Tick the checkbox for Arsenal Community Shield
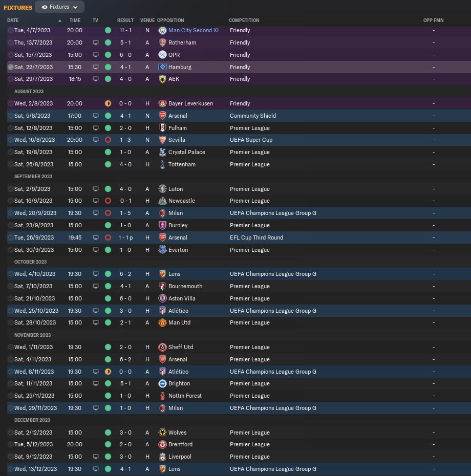This screenshot has height=476, width=471. tap(10, 116)
